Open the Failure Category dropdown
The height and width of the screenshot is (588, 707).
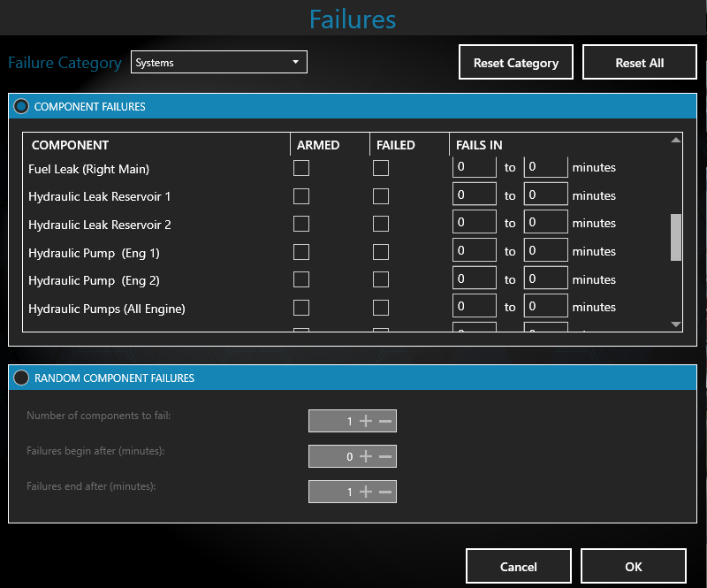[x=218, y=63]
